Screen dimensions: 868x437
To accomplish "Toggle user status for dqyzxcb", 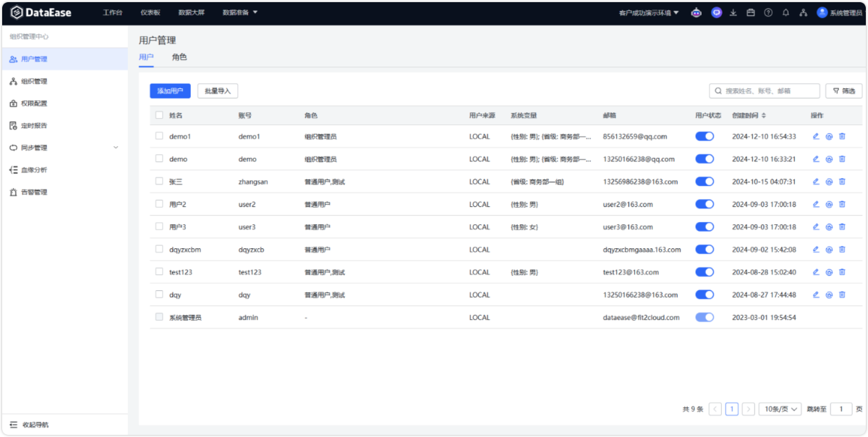I will click(705, 250).
